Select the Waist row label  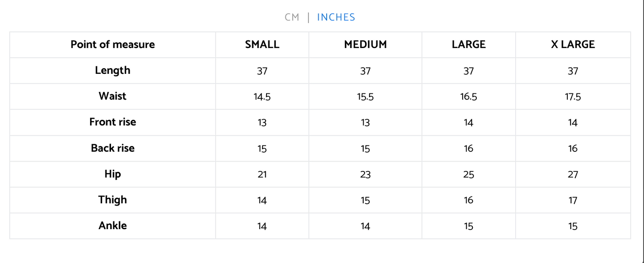point(113,96)
